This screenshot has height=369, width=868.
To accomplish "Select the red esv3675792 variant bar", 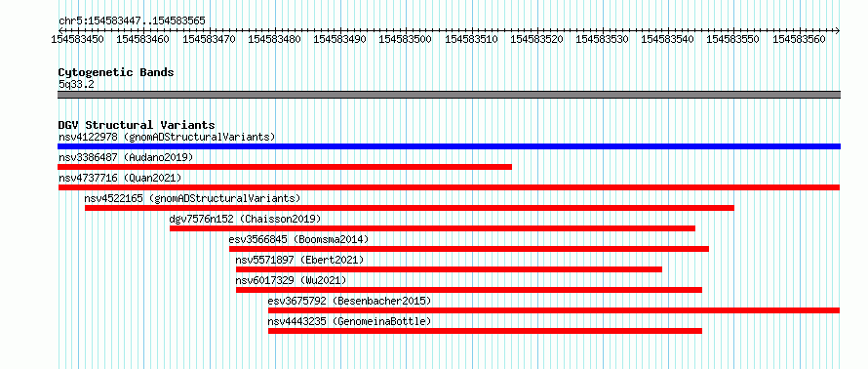I will click(554, 310).
